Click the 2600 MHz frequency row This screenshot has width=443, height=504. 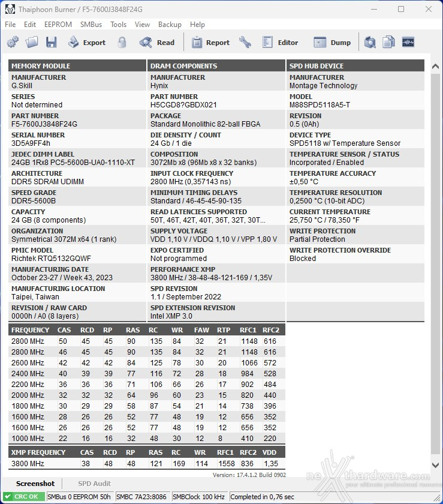coord(147,363)
